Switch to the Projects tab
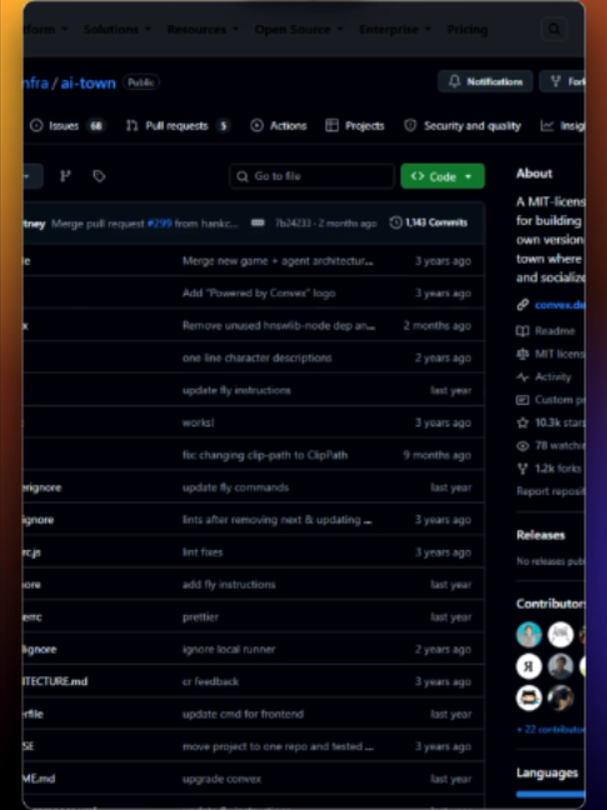This screenshot has width=607, height=810. [x=355, y=126]
